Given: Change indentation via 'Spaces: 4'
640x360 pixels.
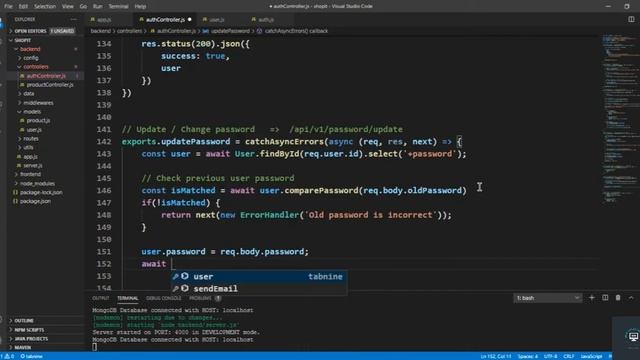Looking at the screenshot, I should pos(528,356).
